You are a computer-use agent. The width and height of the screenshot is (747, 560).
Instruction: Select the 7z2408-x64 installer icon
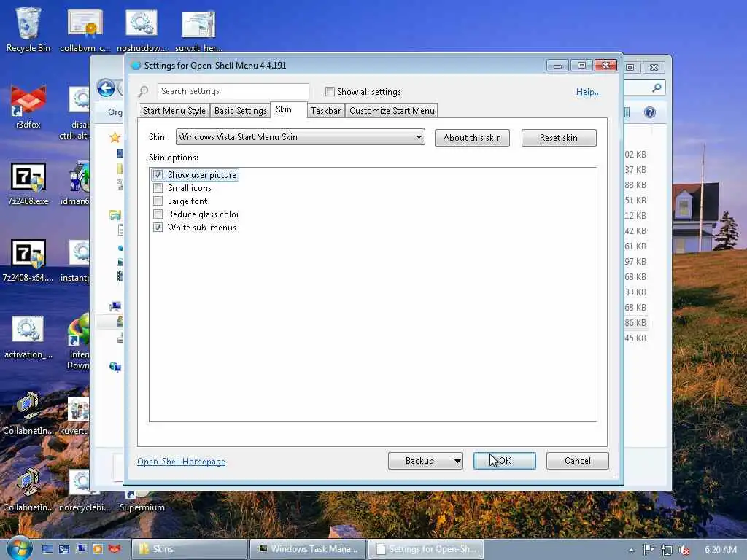[x=28, y=260]
